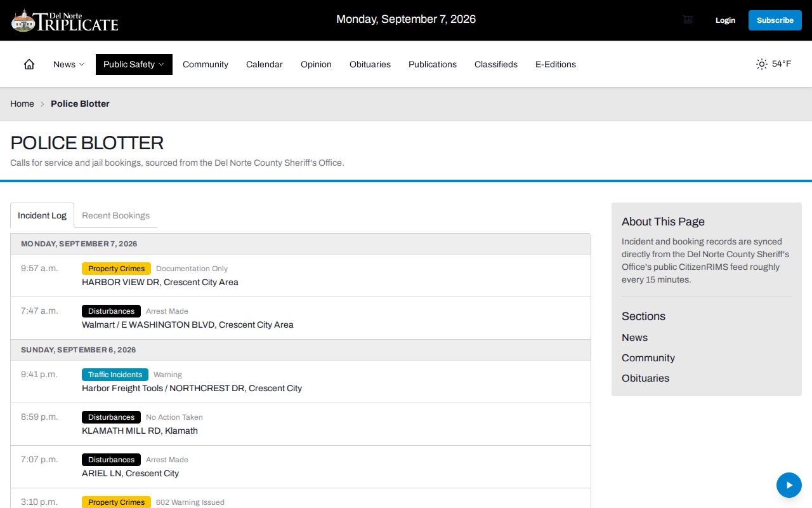Click the No Action Taken status text
The image size is (812, 508).
point(174,417)
